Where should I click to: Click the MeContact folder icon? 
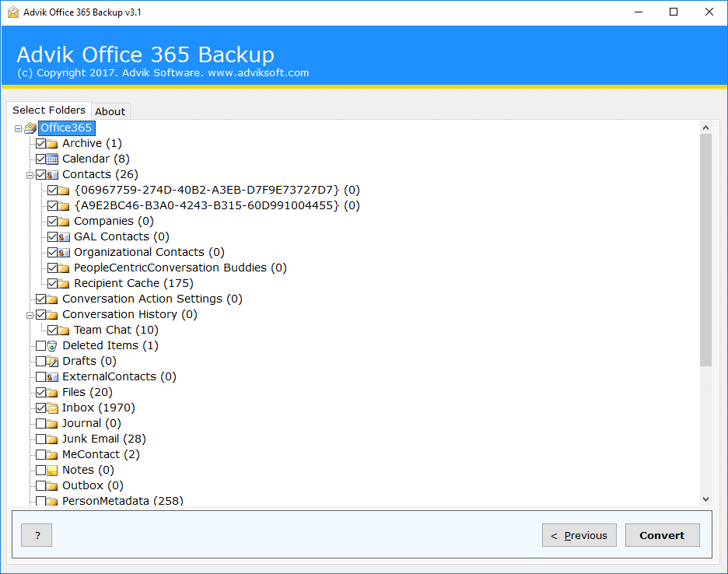click(52, 455)
